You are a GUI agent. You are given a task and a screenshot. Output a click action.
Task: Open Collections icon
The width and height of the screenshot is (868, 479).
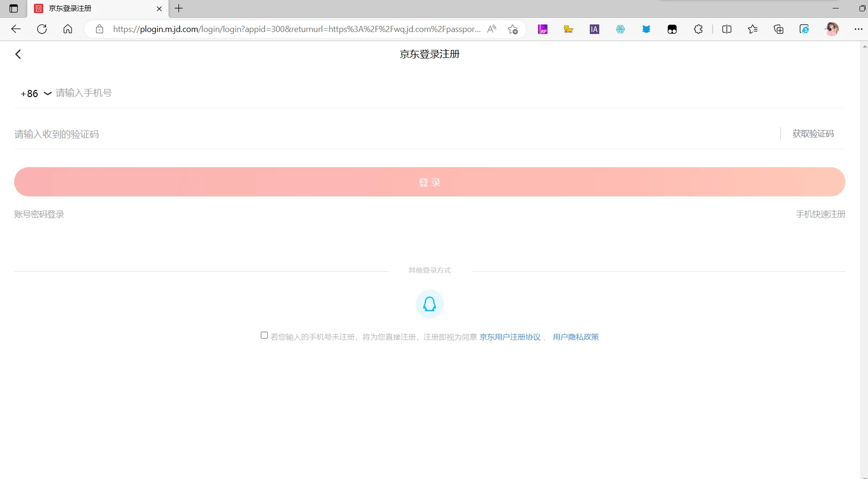779,29
